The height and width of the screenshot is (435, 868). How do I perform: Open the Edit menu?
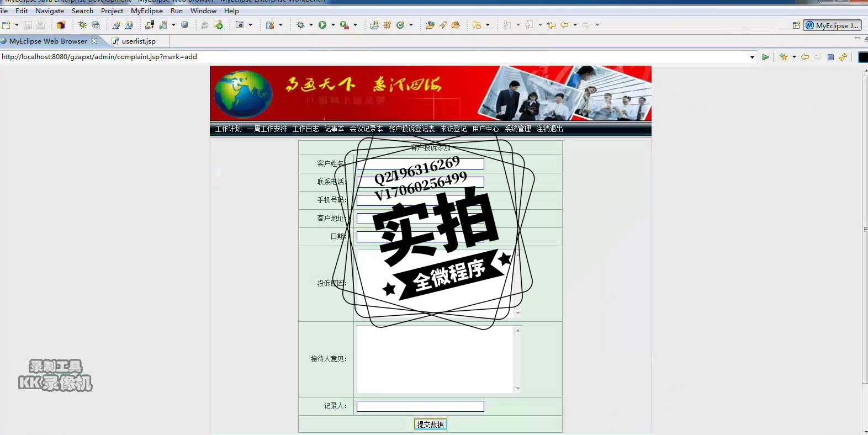click(x=22, y=10)
